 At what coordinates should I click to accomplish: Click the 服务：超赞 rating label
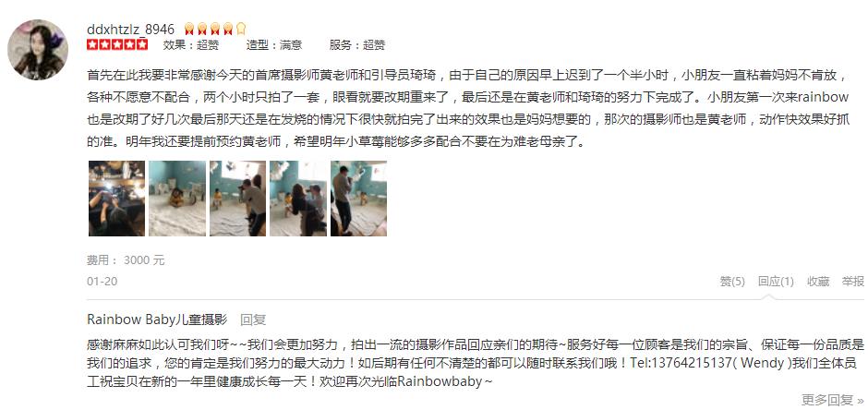(357, 45)
